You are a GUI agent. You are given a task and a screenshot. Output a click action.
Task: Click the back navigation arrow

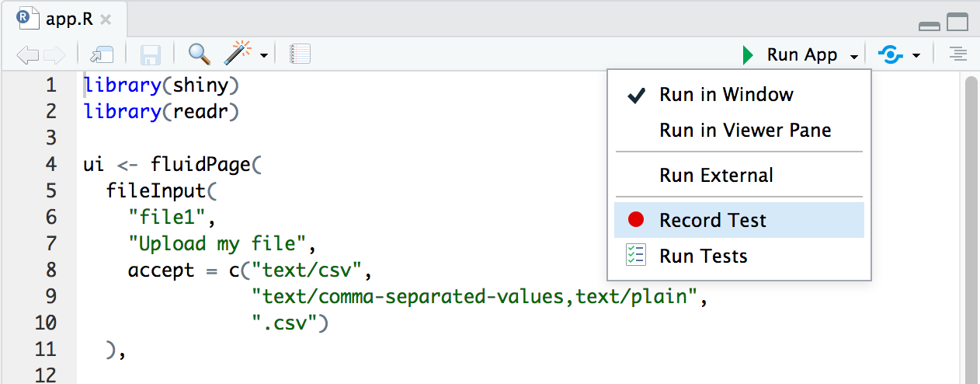[27, 54]
